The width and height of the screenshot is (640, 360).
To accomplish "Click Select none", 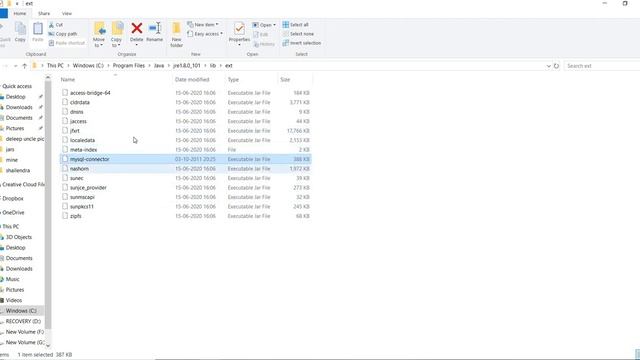I will tap(298, 34).
